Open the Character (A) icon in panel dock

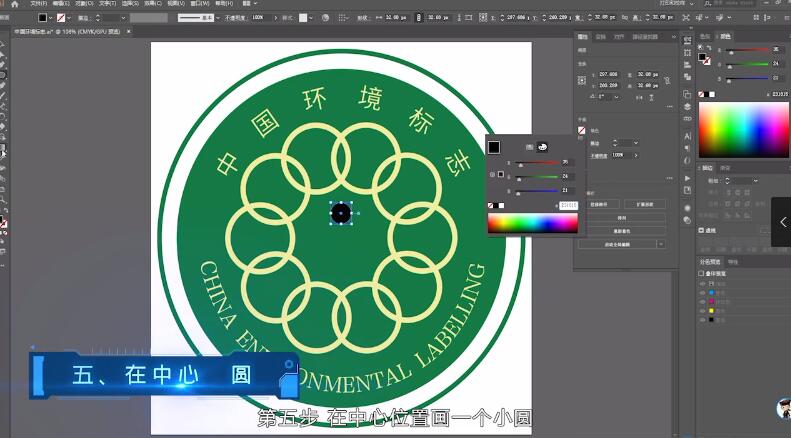(687, 136)
